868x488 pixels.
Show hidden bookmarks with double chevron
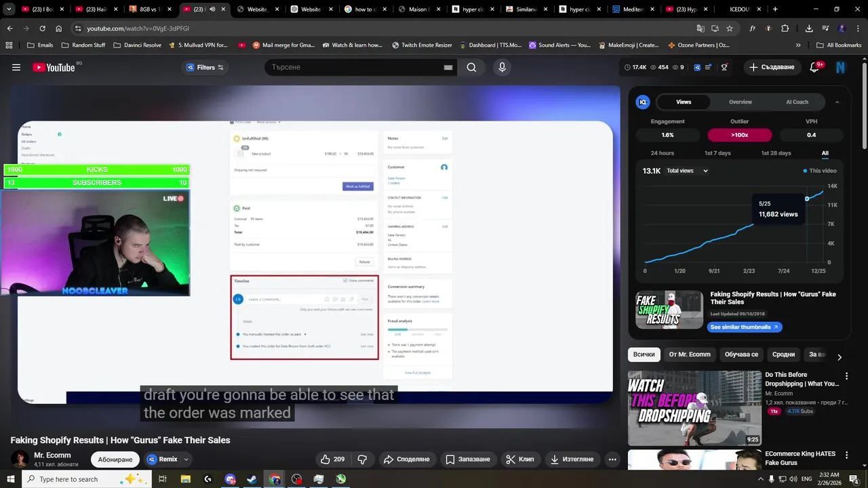(798, 45)
